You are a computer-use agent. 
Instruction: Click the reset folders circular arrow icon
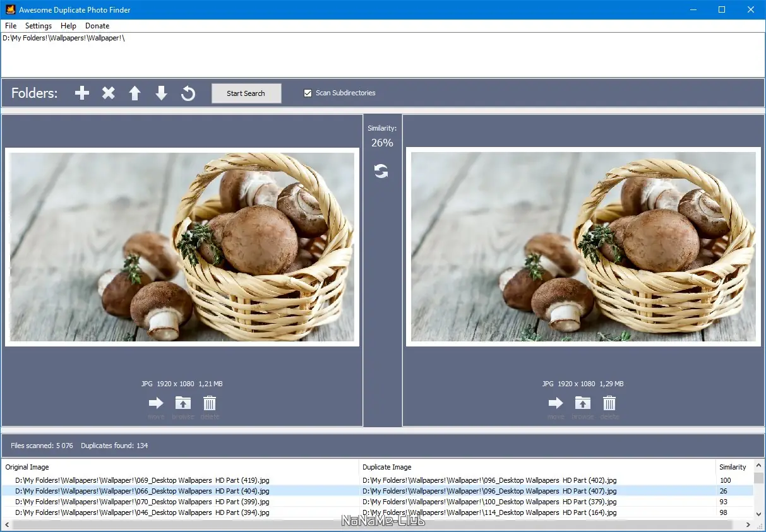(188, 93)
